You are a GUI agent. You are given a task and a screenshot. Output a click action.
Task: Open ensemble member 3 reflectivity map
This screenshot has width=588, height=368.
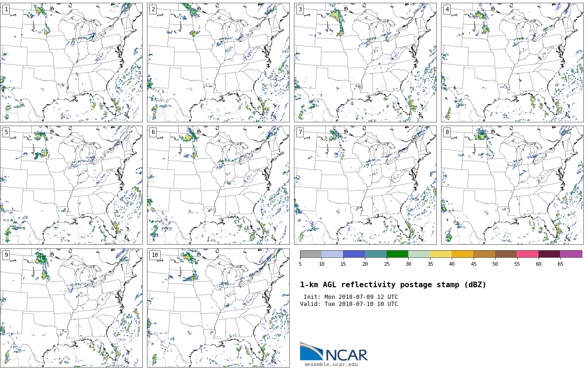[365, 63]
